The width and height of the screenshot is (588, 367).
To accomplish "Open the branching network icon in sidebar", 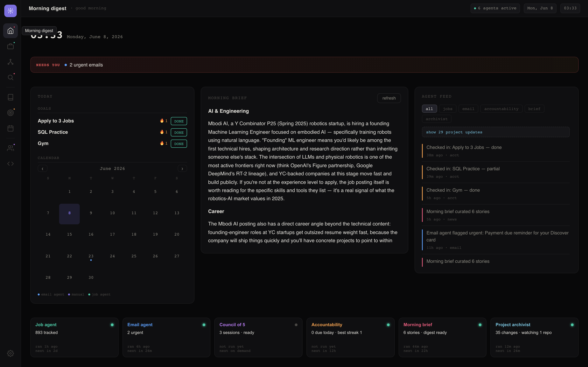I will tap(10, 62).
